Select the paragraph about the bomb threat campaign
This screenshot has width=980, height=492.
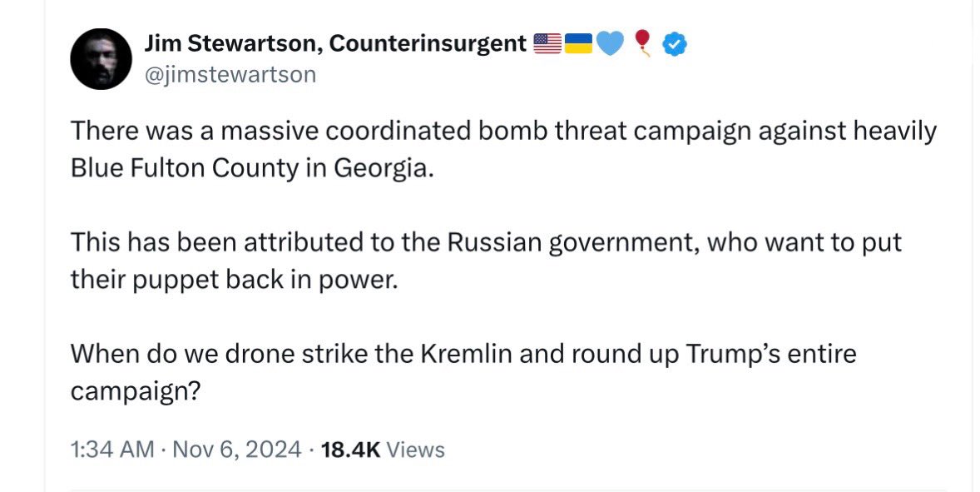click(x=502, y=150)
